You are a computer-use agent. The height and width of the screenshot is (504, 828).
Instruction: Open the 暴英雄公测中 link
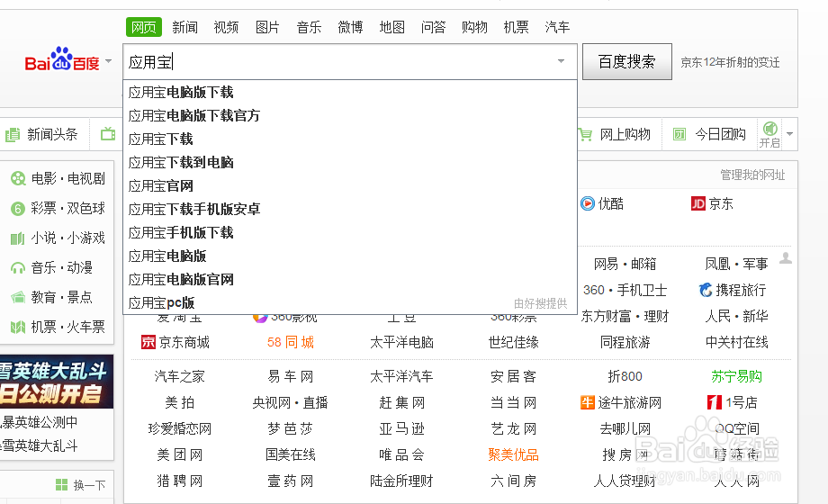pyautogui.click(x=40, y=422)
